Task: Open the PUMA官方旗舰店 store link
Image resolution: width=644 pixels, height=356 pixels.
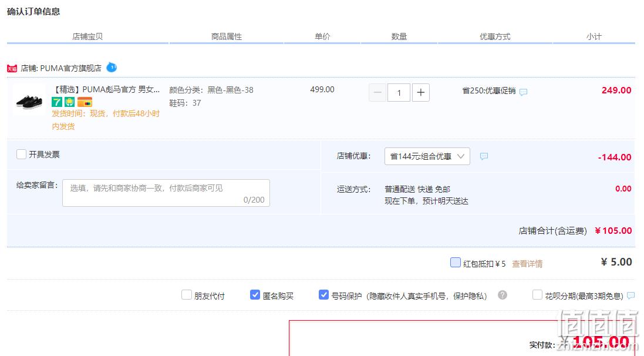Action: coord(70,68)
